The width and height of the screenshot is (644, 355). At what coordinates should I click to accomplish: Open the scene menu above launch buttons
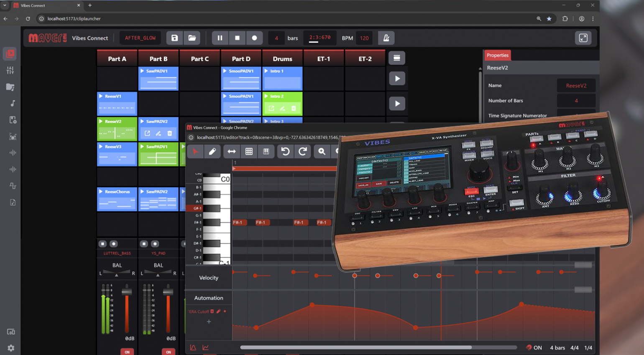(396, 58)
